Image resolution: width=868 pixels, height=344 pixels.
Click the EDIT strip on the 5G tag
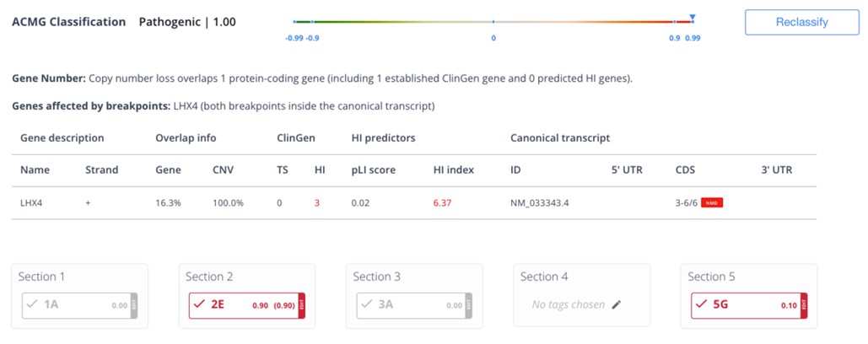tap(803, 305)
